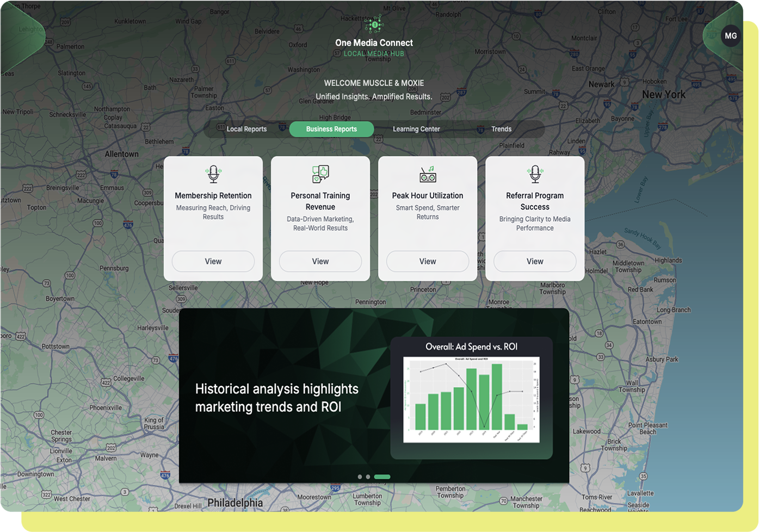The height and width of the screenshot is (532, 759).
Task: Click the Personal Training Revenue card title
Action: coord(320,201)
